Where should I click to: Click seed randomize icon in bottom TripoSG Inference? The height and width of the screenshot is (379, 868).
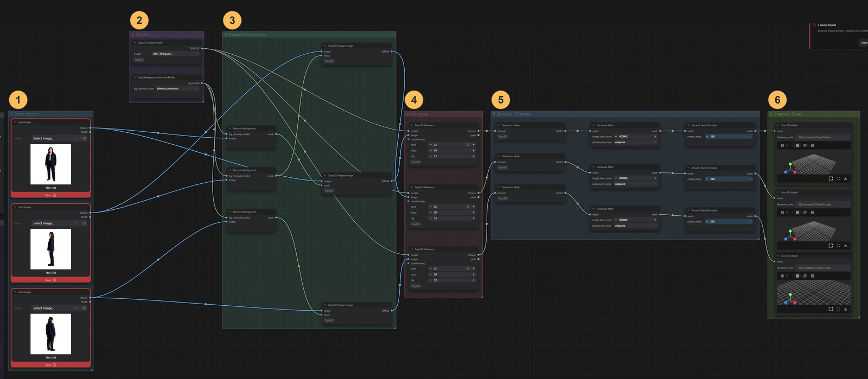click(x=468, y=268)
